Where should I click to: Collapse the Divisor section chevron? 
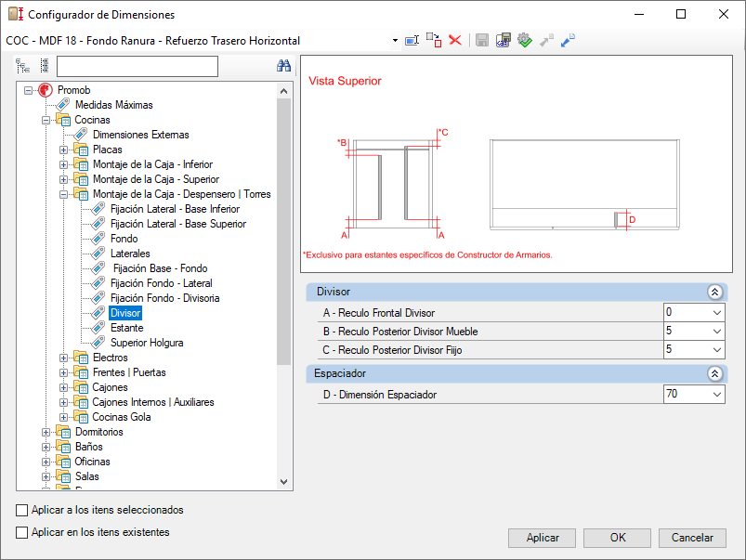(x=714, y=292)
